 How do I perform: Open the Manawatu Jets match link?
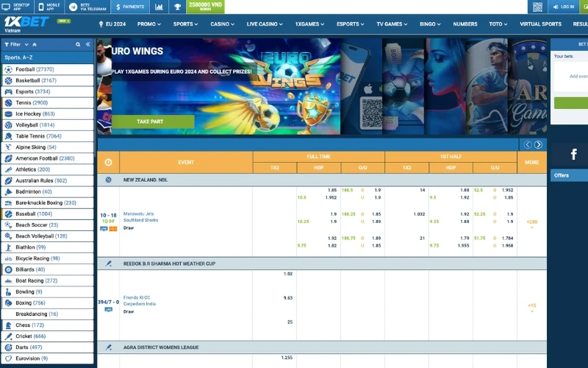[x=138, y=213]
